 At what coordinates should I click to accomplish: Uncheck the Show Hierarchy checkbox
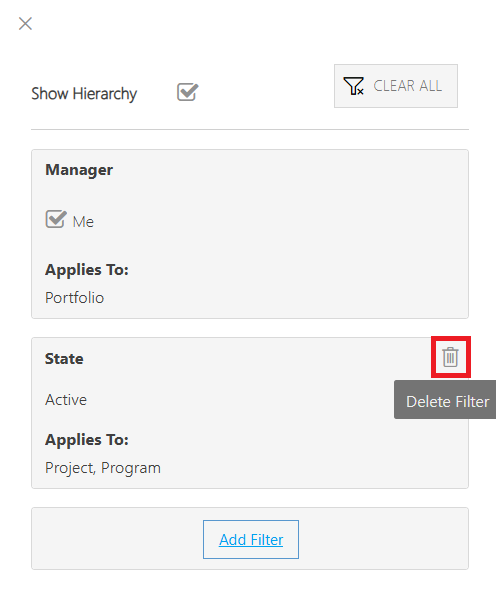[x=187, y=92]
